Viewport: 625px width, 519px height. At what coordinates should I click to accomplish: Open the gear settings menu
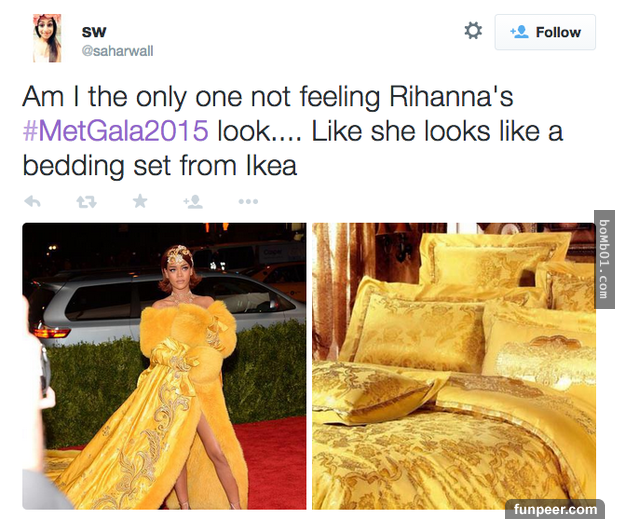473,31
